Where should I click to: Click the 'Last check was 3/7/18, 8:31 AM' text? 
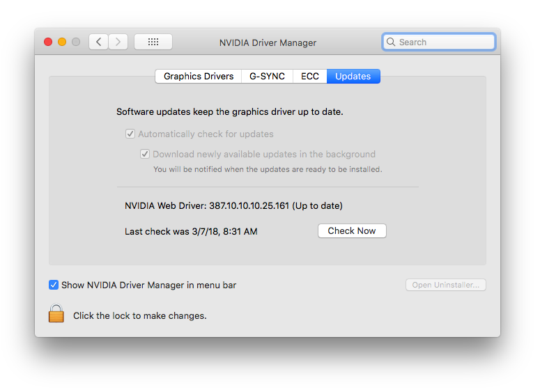191,231
